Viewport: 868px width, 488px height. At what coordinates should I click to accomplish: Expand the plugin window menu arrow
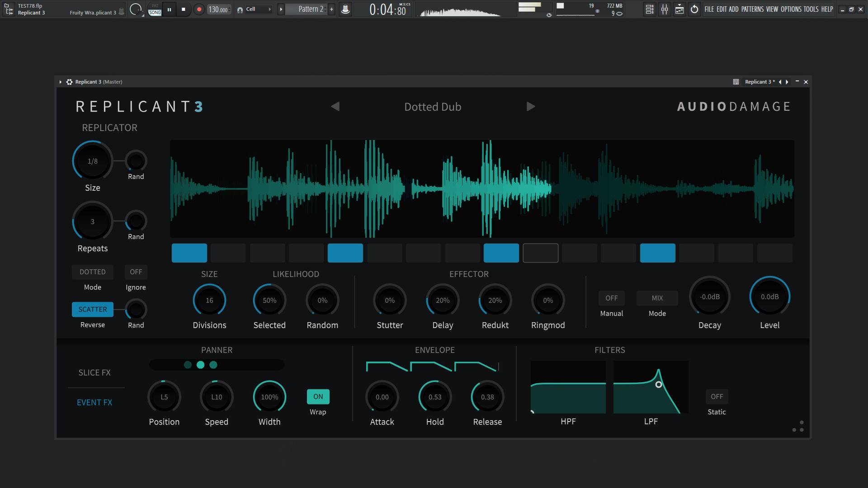point(60,82)
